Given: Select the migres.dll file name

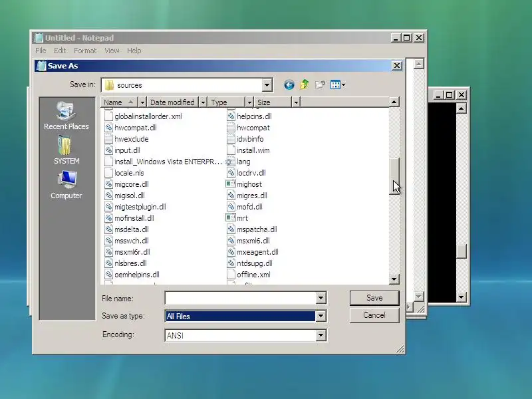Looking at the screenshot, I should click(x=252, y=196).
